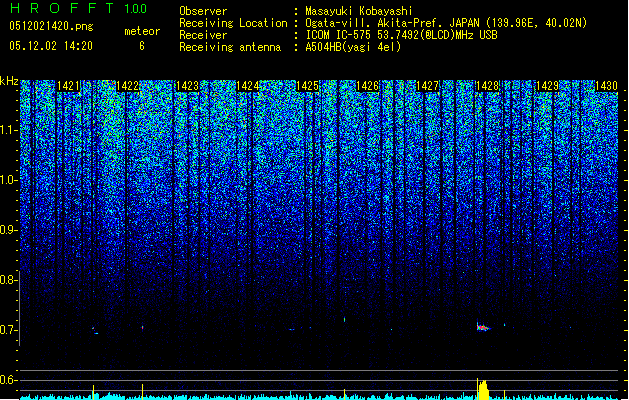
Task: Click the 'Observer' field label
Action: (x=203, y=11)
